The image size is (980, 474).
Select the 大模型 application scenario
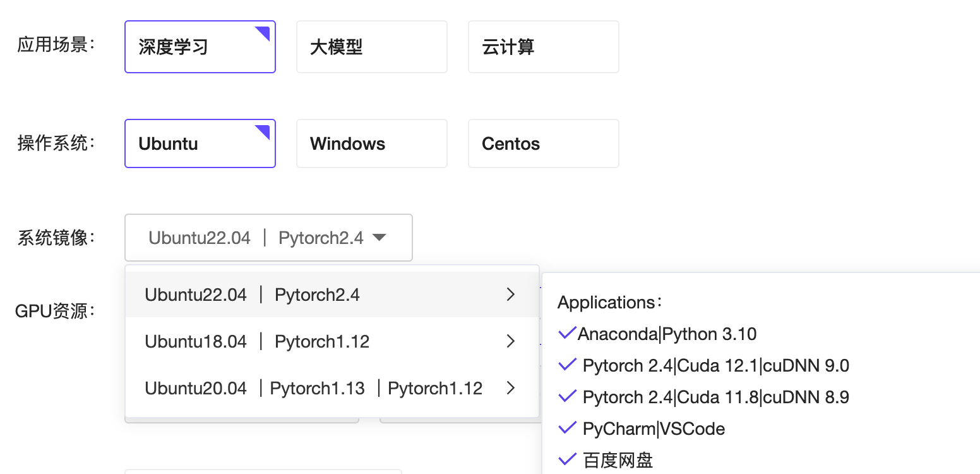coord(371,47)
